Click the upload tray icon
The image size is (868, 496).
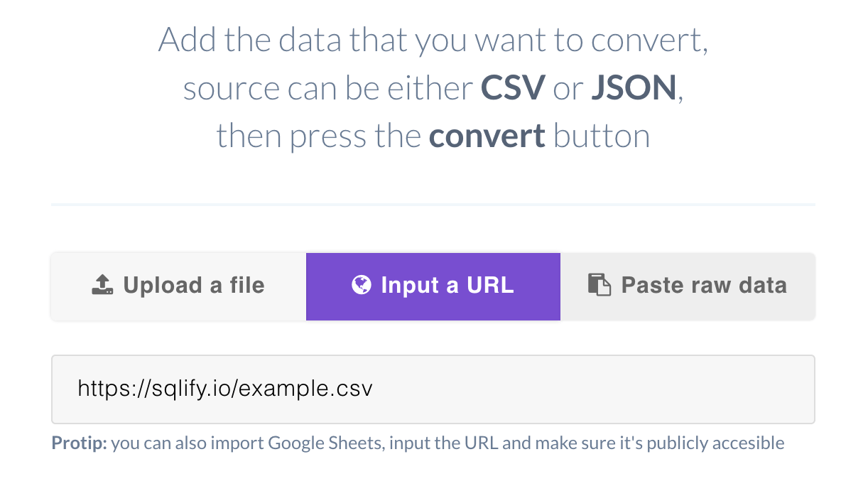click(x=103, y=286)
